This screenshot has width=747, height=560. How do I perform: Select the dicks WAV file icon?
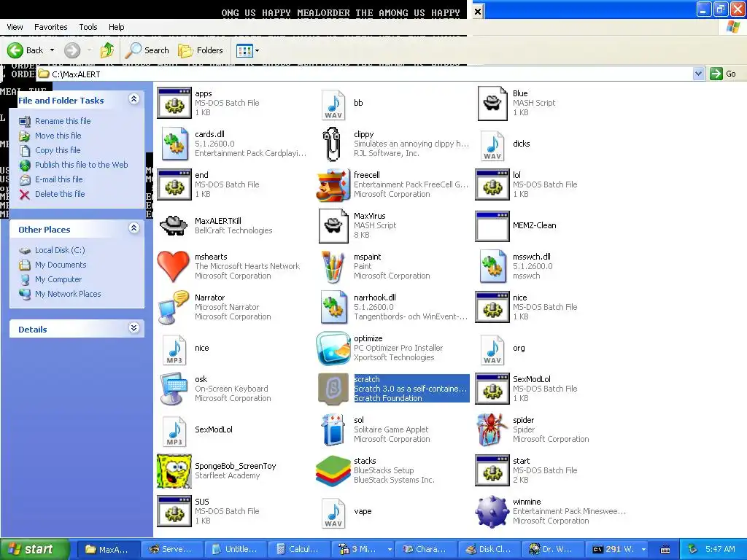coord(492,146)
